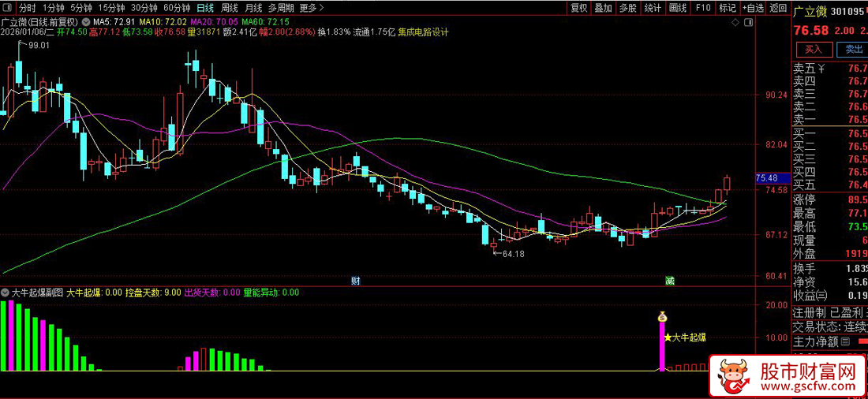Click the 广立微(日线,前复权) chart title
868x399 pixels.
[40, 21]
